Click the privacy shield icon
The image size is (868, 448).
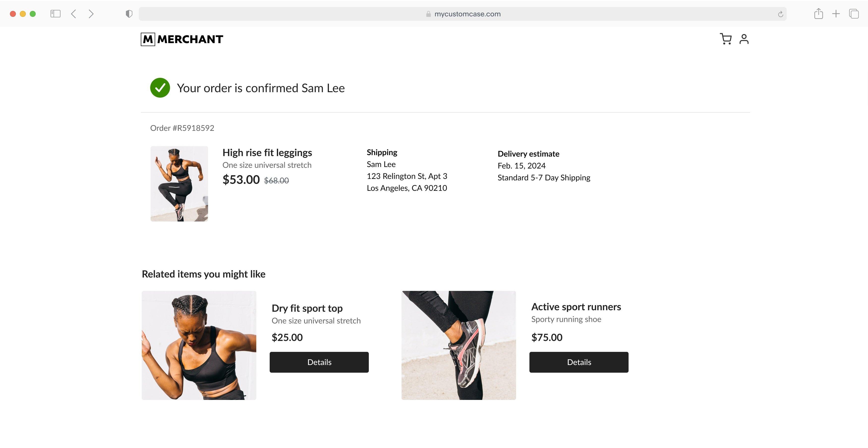[x=129, y=14]
